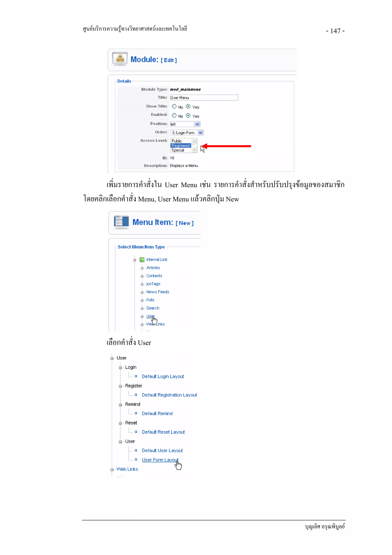Screen dimensions: 392x555
Task: Set Show Title to No
Action: (x=174, y=106)
